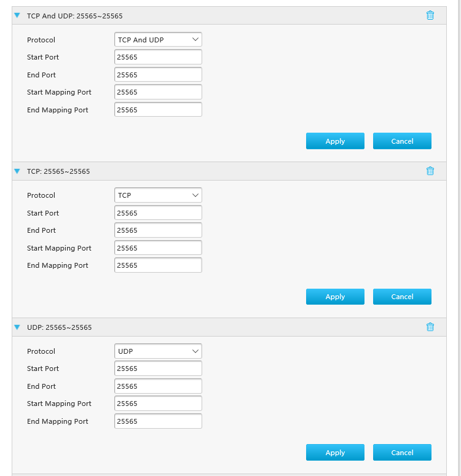Delete the UDP: 25565~25565 rule via trash icon

[430, 327]
